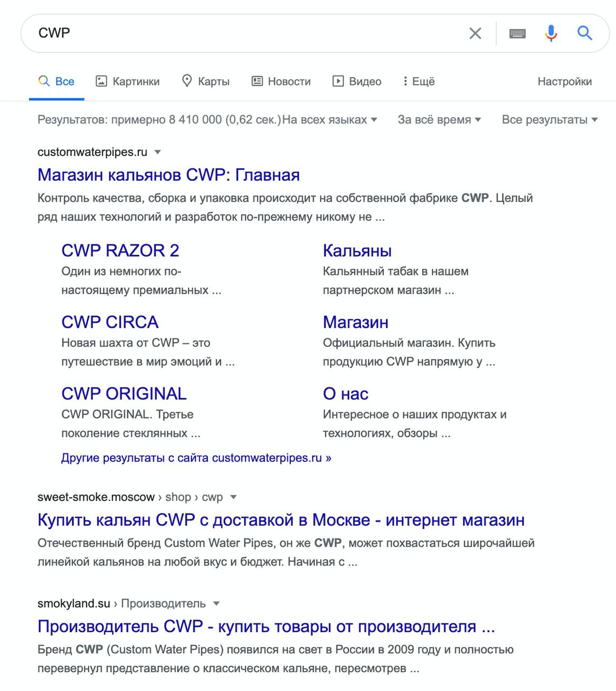This screenshot has height=691, width=616.
Task: Click the Интересное о наших продуктах description
Action: coord(415,424)
